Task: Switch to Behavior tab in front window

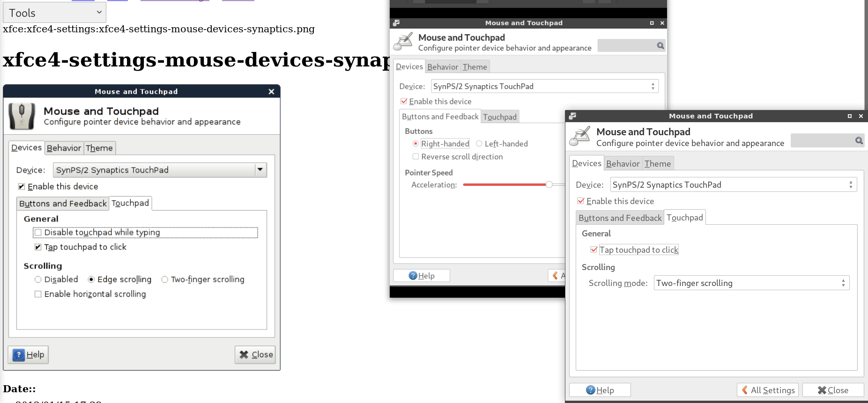Action: (622, 163)
